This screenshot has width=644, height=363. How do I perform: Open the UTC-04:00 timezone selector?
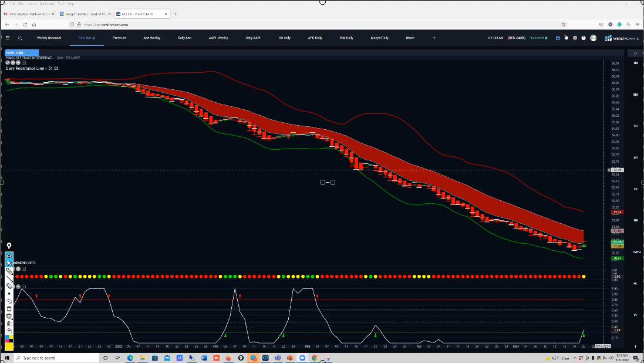[516, 38]
